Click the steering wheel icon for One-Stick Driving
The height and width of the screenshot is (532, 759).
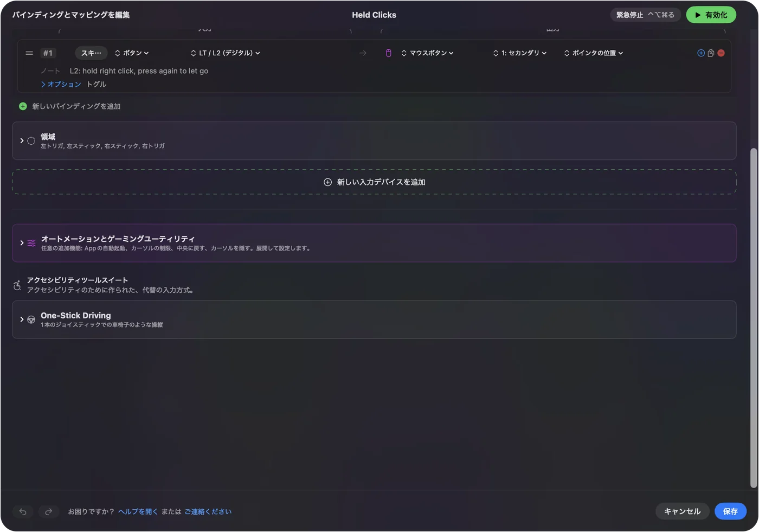(31, 319)
